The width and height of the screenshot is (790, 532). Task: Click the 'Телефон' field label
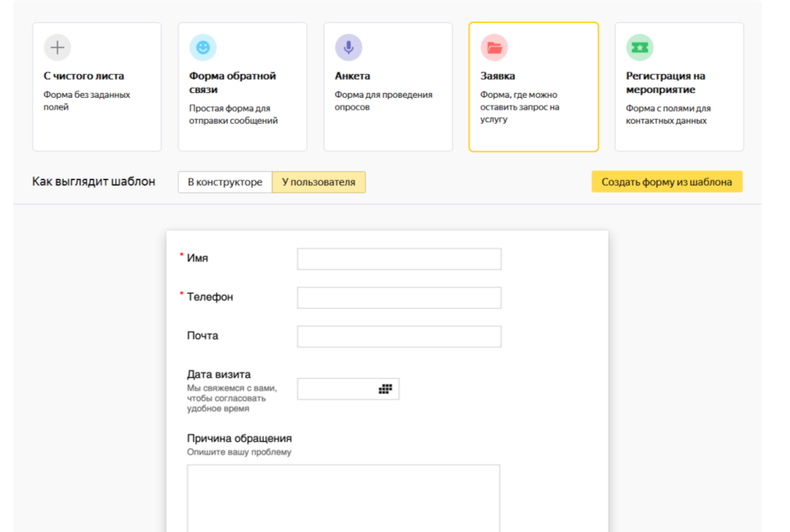(x=210, y=297)
